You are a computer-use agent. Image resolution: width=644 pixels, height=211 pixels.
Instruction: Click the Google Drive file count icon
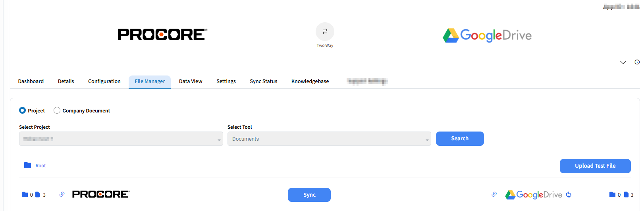pos(626,195)
